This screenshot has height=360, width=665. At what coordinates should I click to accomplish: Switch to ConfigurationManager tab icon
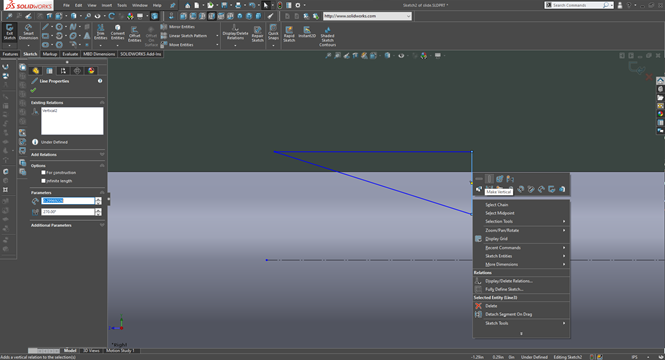(63, 71)
